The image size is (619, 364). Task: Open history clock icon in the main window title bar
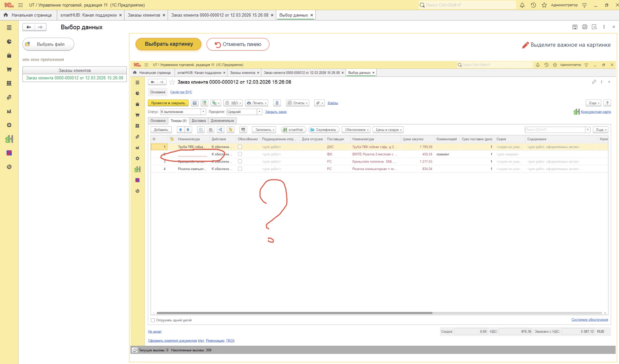533,5
